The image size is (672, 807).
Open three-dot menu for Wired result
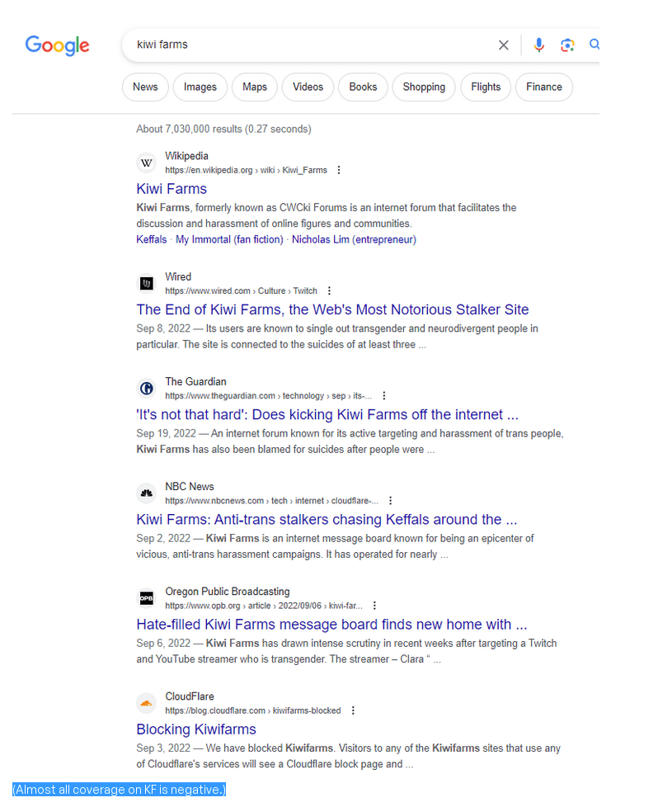tap(329, 290)
